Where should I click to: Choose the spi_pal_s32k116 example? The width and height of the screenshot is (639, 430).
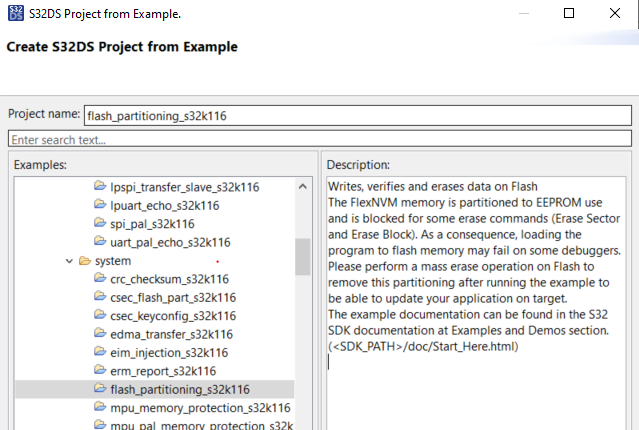[152, 224]
